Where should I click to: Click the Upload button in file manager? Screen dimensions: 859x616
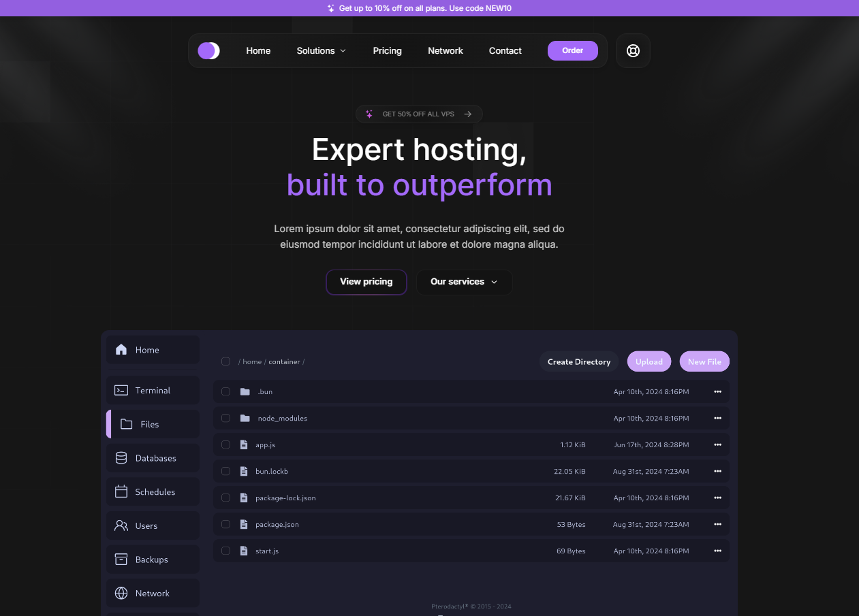pyautogui.click(x=649, y=361)
